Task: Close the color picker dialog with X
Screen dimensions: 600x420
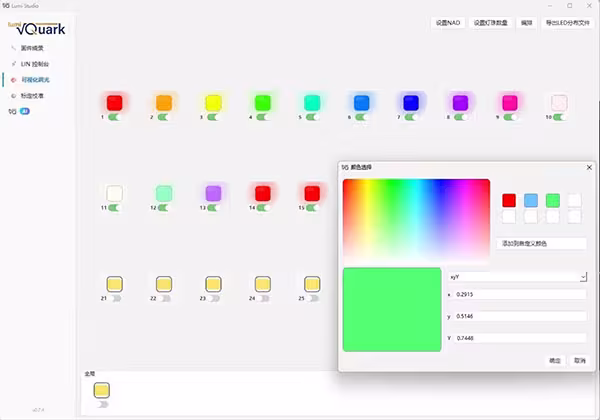Action: [589, 168]
